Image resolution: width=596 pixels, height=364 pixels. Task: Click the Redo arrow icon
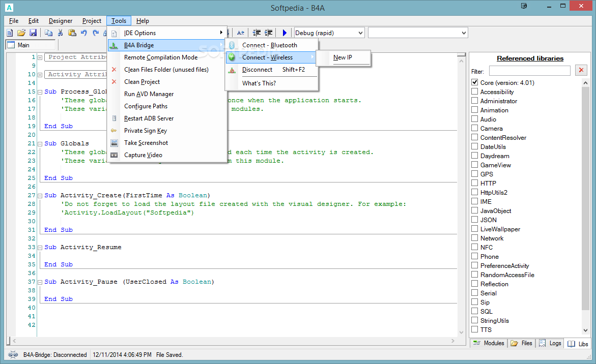tap(95, 33)
